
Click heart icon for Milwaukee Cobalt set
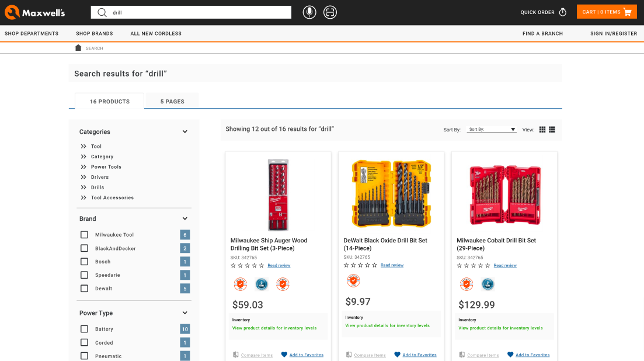510,355
